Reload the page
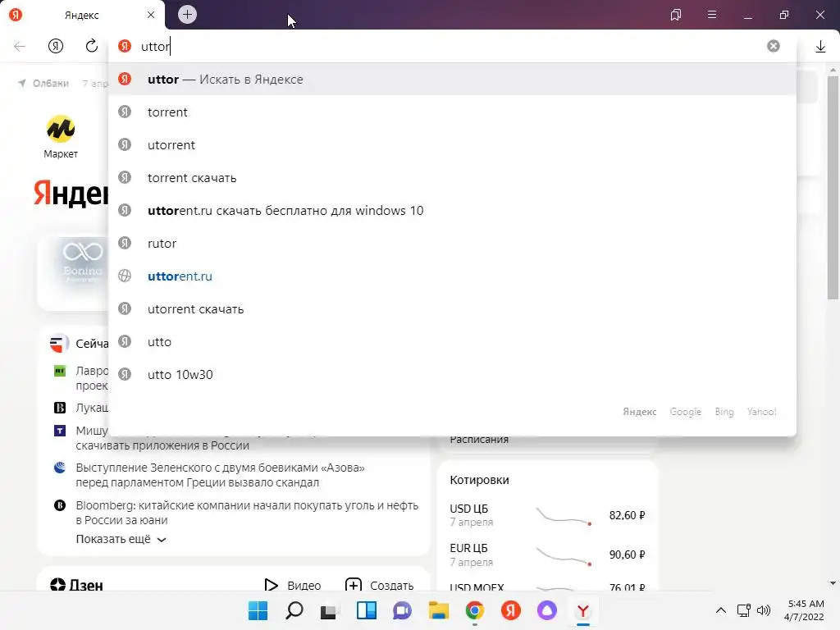This screenshot has height=630, width=840. [x=92, y=46]
